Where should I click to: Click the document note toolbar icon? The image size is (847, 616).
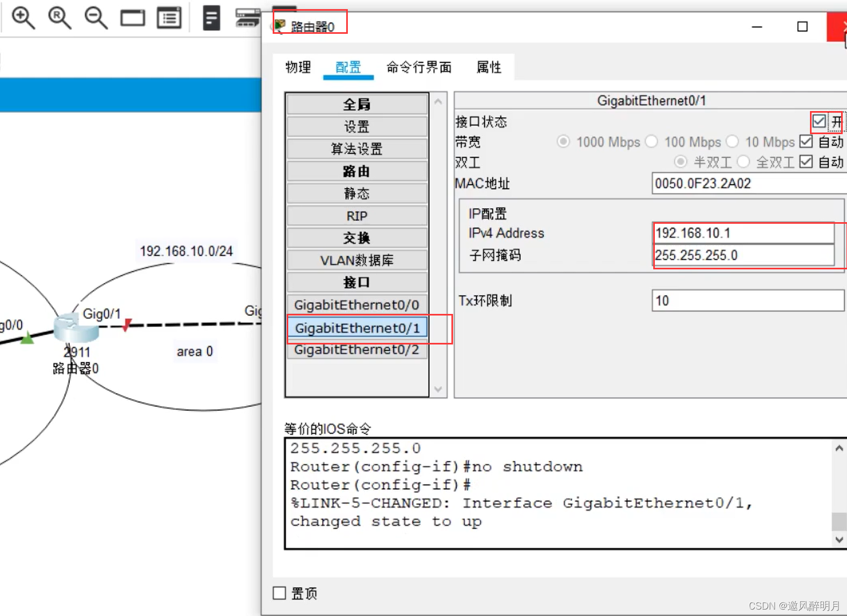click(211, 18)
